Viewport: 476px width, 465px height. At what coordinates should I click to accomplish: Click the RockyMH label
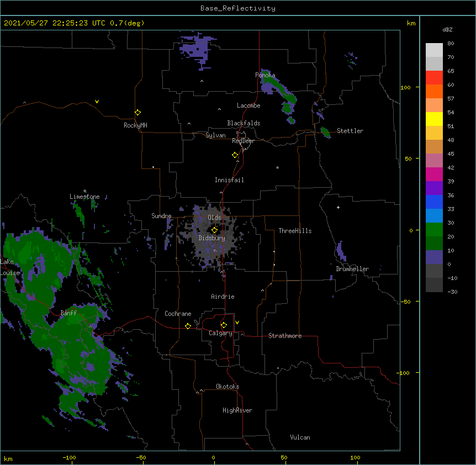pyautogui.click(x=135, y=125)
